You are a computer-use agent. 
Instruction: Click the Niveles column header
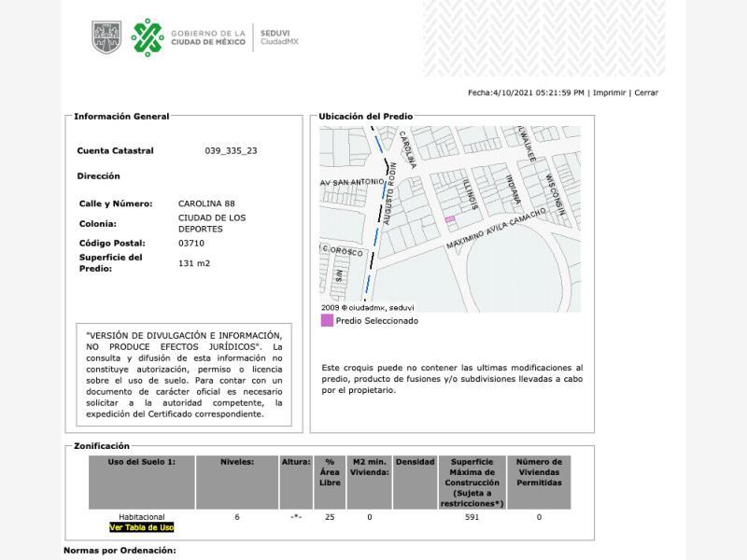237,483
